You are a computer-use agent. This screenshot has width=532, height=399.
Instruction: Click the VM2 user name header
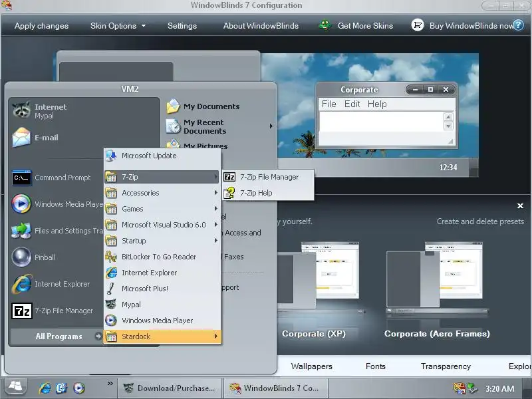point(130,89)
